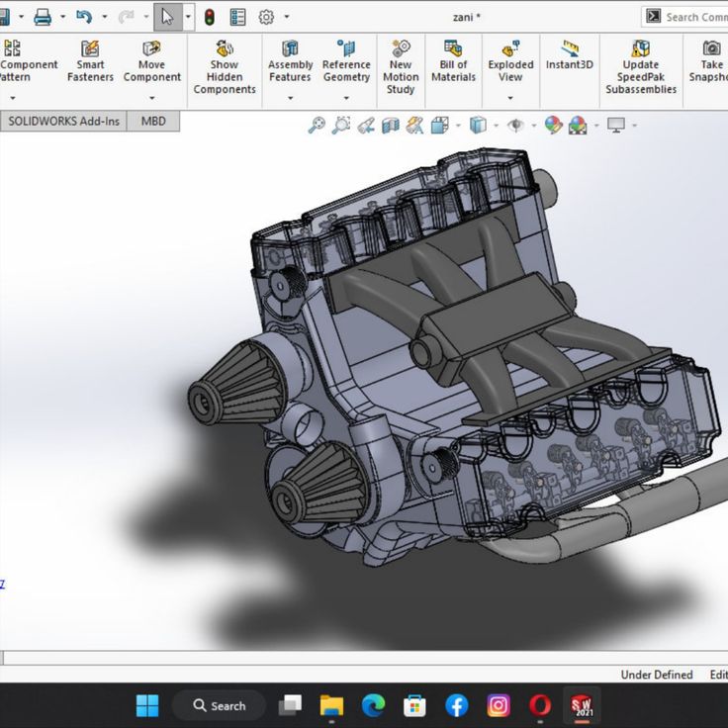728x728 pixels.
Task: Open Options gear icon
Action: (x=266, y=17)
